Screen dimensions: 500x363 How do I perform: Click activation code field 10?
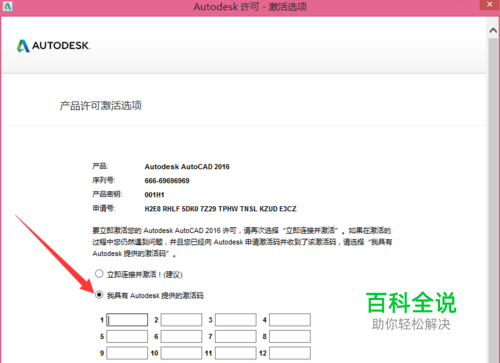point(181,353)
